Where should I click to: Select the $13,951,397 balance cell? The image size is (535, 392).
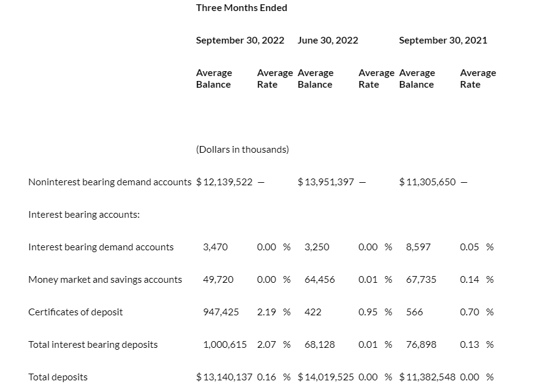[x=326, y=182]
